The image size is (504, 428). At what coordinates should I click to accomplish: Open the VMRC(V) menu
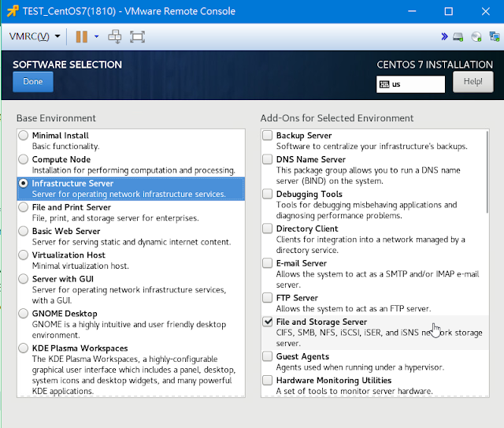[35, 36]
